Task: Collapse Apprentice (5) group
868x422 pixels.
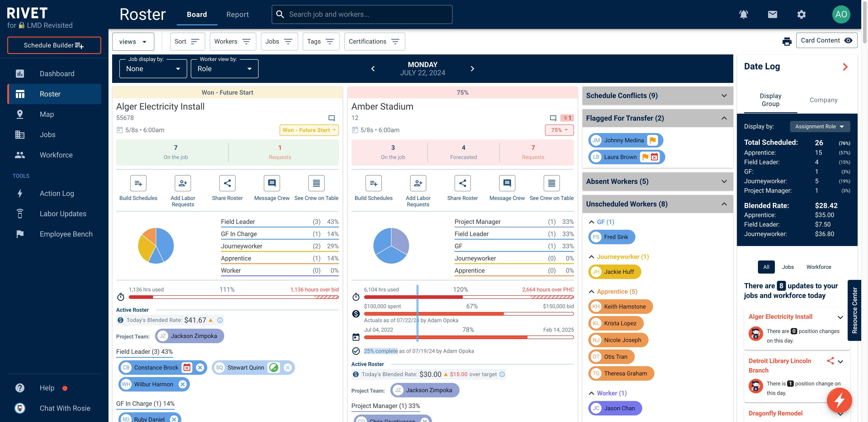Action: pos(591,292)
